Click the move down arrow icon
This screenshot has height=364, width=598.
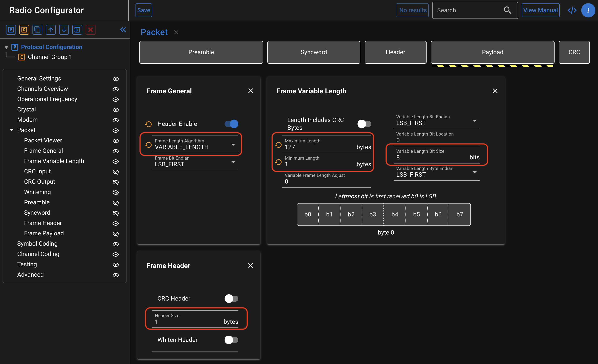(x=64, y=30)
